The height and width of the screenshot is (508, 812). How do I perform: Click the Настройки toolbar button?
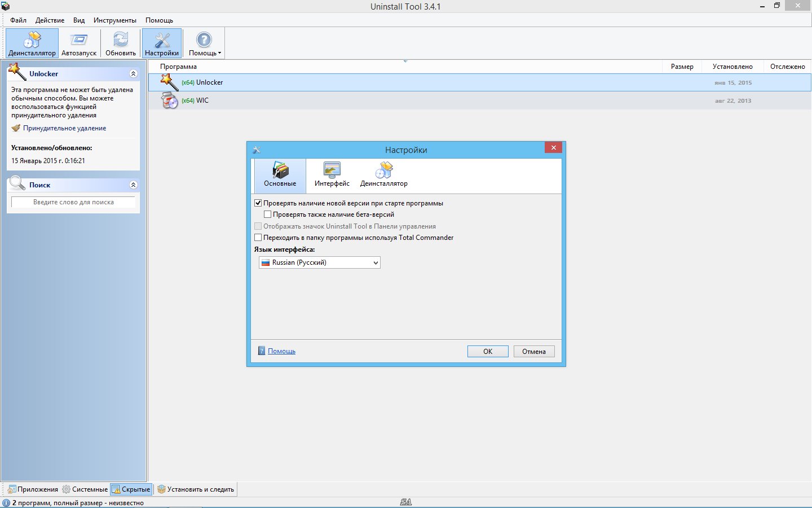click(162, 43)
